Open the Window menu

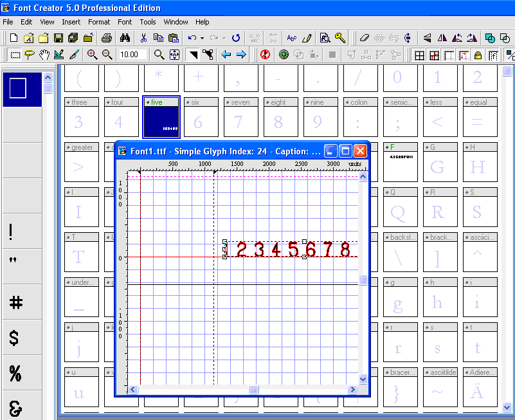tap(176, 22)
